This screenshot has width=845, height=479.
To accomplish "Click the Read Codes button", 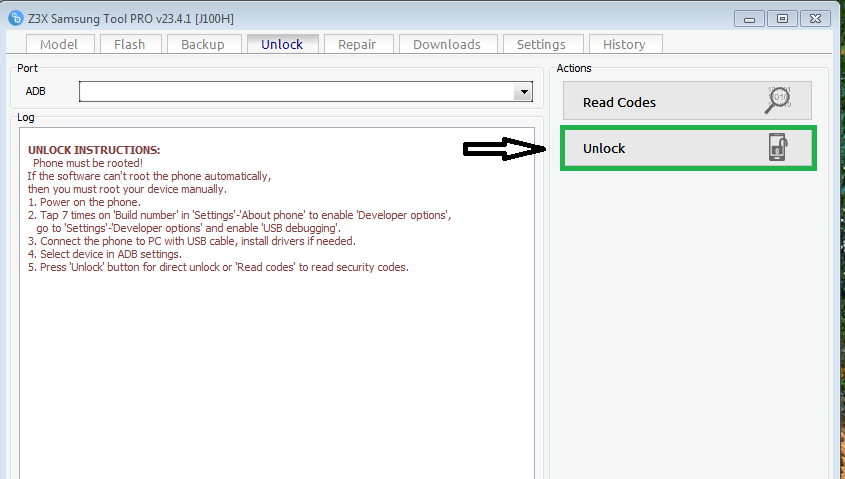I will point(687,101).
